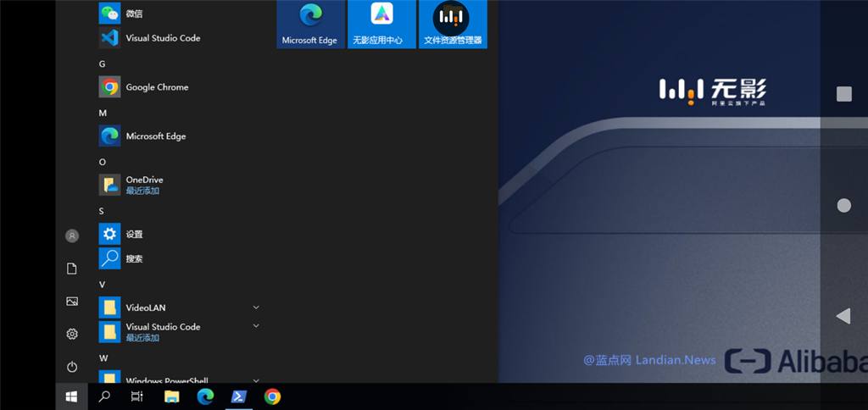Screen dimensions: 868x410
Task: Switch to PowerShell on the taskbar
Action: pos(238,396)
